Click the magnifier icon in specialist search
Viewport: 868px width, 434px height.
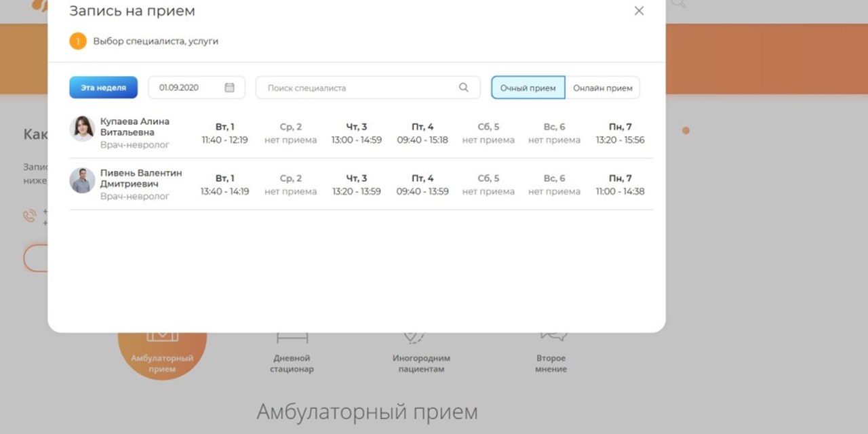(x=464, y=87)
